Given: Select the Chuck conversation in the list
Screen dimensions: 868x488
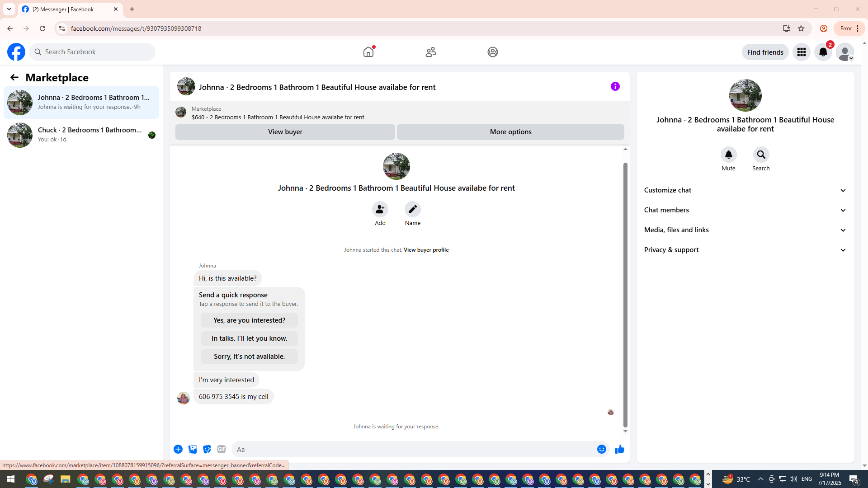Looking at the screenshot, I should 81,135.
